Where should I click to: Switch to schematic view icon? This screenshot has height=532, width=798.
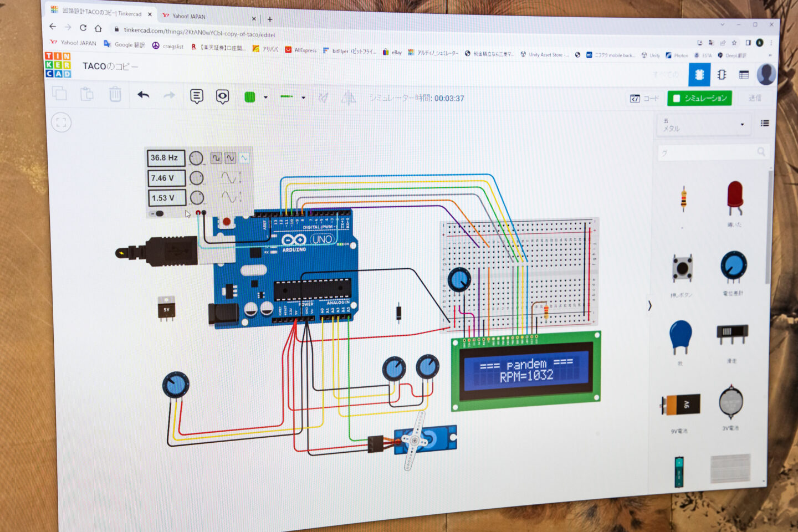(x=722, y=75)
